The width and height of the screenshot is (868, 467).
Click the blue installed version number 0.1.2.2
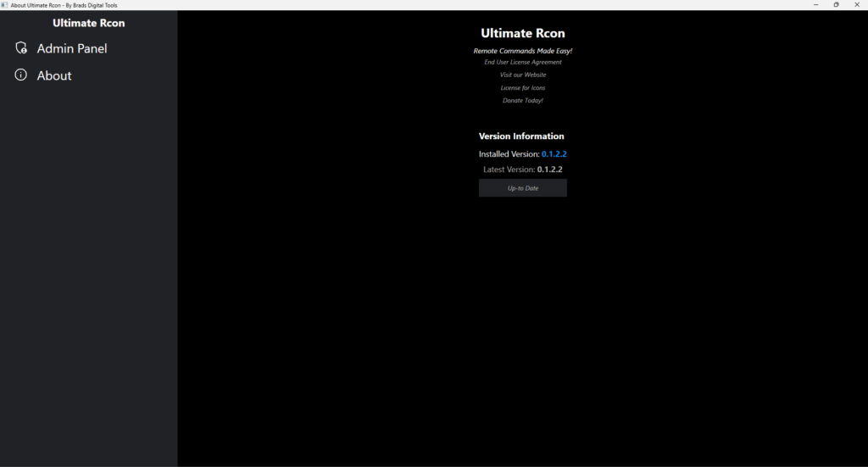click(554, 153)
